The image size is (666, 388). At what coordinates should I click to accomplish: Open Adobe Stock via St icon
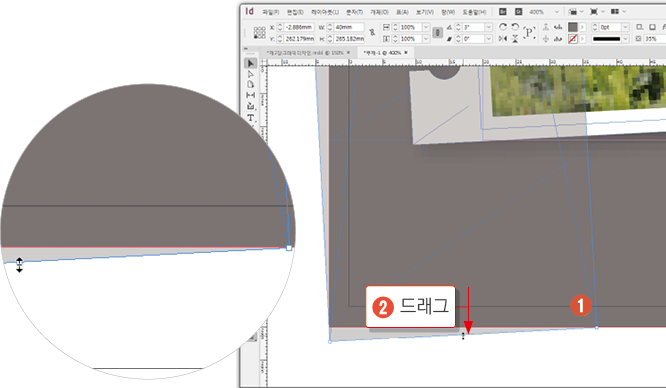coord(518,12)
